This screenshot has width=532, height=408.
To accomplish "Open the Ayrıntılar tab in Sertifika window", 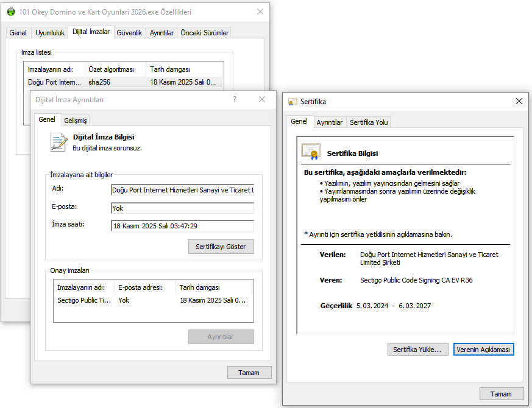I will coord(330,122).
